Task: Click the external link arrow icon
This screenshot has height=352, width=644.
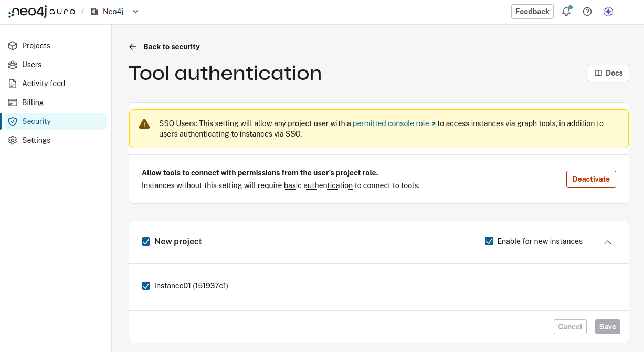Action: coord(434,124)
